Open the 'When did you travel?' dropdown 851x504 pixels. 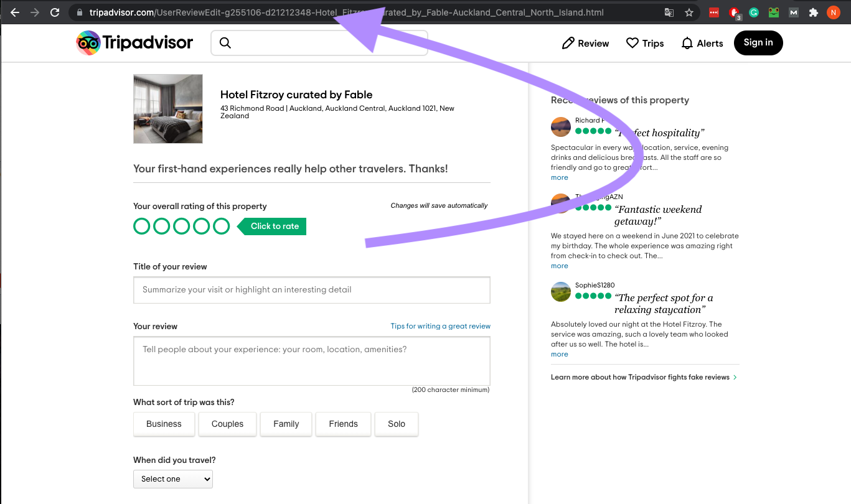click(x=172, y=478)
